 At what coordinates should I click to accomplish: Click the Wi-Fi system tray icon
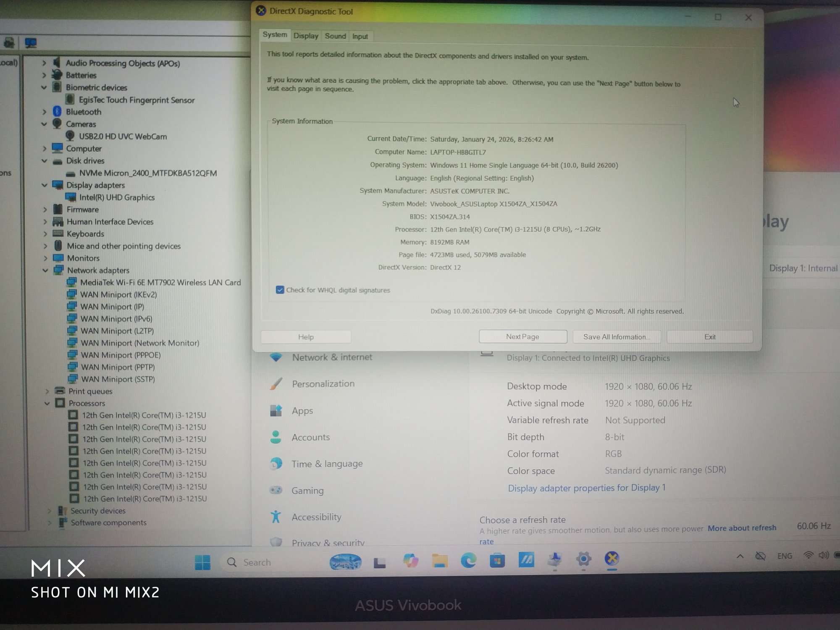tap(808, 555)
